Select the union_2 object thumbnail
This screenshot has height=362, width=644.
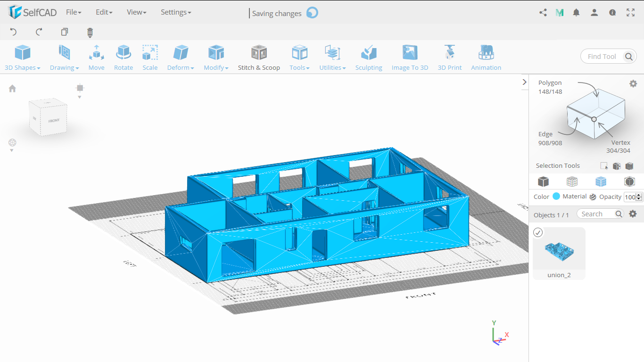coord(559,250)
